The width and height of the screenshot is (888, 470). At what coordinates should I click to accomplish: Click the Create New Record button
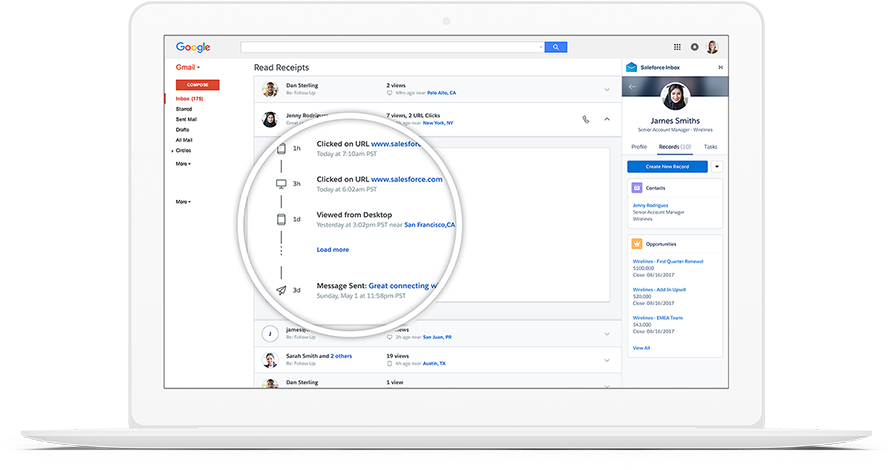click(x=667, y=166)
